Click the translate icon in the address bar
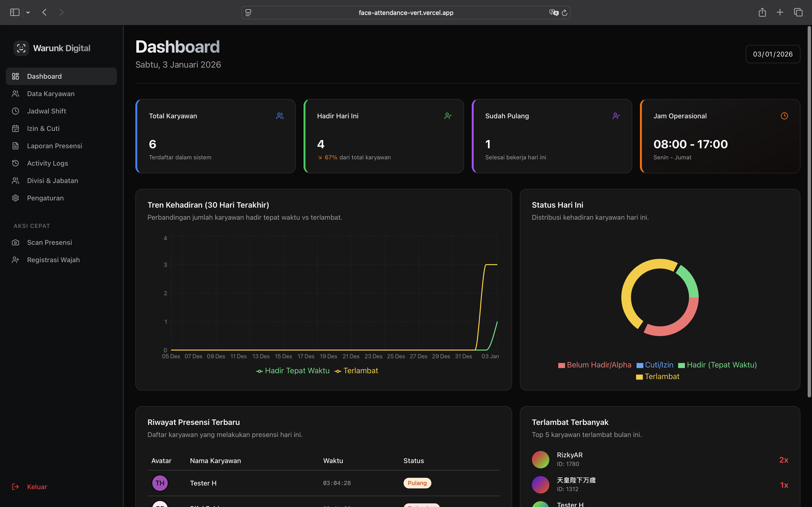812x507 pixels. click(553, 13)
